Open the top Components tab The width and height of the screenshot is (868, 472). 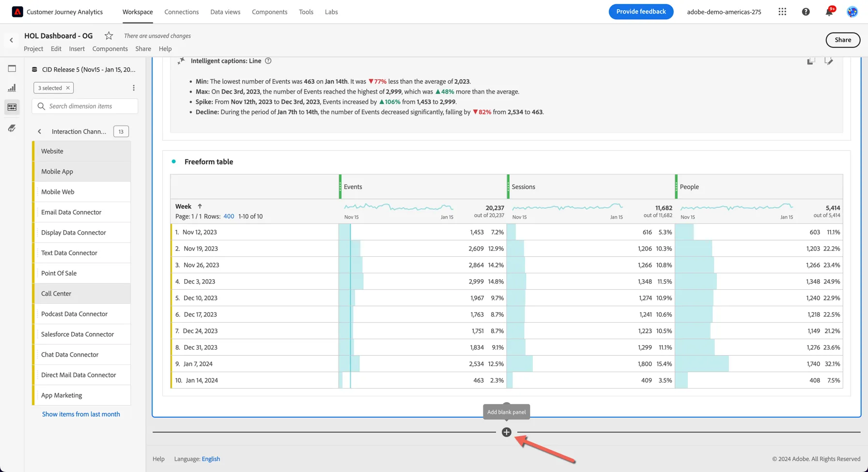click(269, 12)
